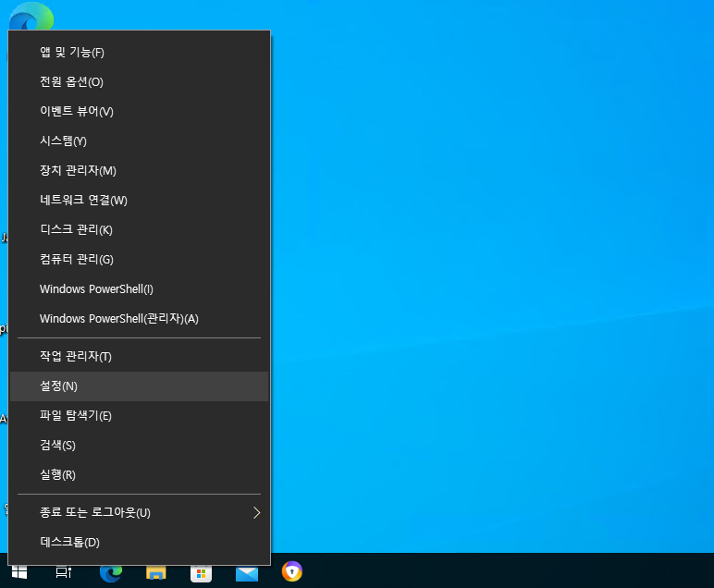Select 데스크톱(D) at the menu bottom
The width and height of the screenshot is (714, 588).
coord(69,542)
